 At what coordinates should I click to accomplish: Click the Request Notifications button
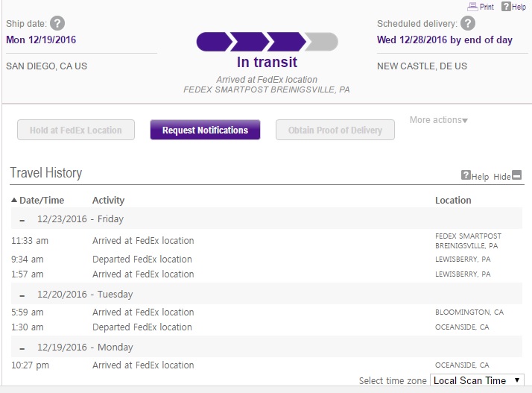click(205, 130)
